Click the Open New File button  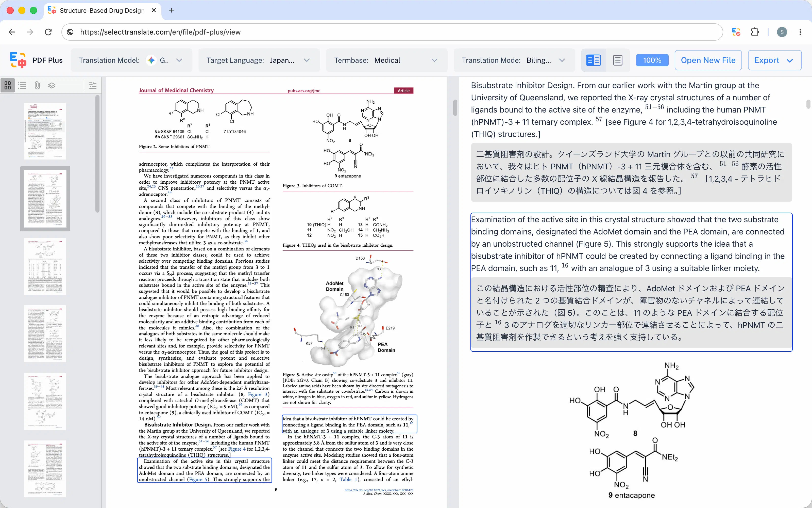coord(708,60)
